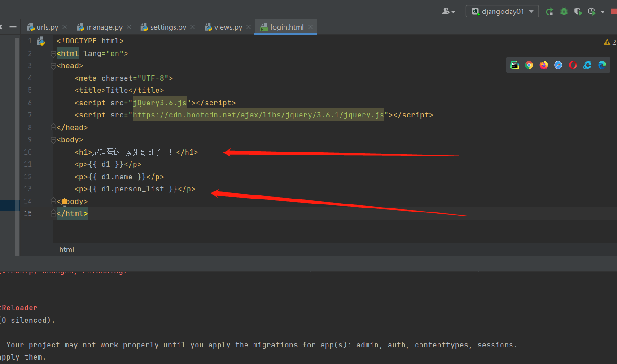Click line number 15 in the gutter
This screenshot has width=617, height=364.
pos(28,214)
